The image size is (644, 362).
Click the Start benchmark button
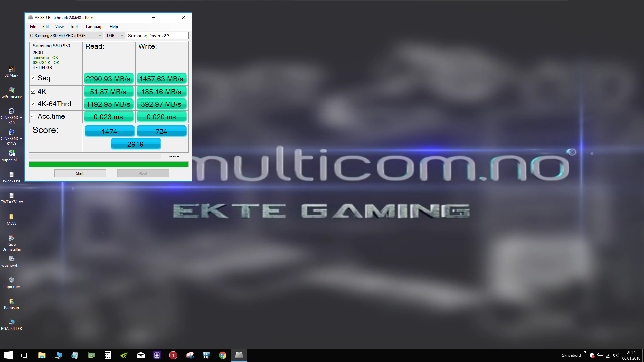point(80,173)
